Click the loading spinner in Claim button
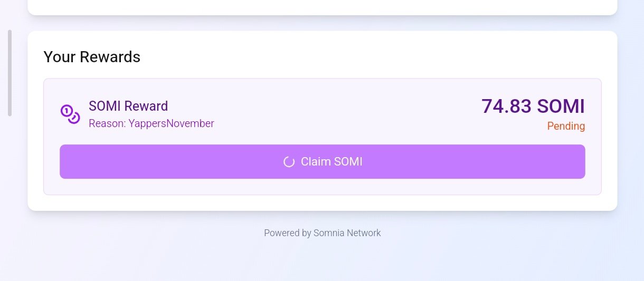The image size is (644, 281). [x=289, y=162]
